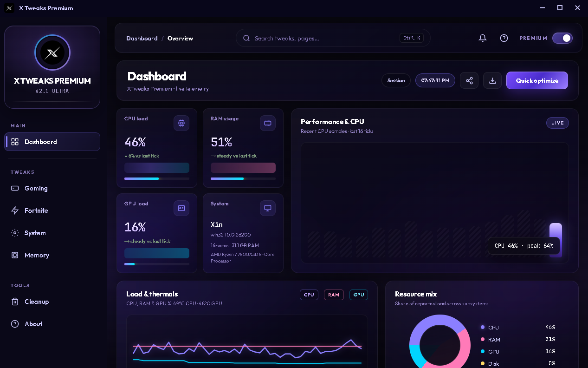Open the Memory tweaks page
Screen dimensions: 588x368
point(52,255)
